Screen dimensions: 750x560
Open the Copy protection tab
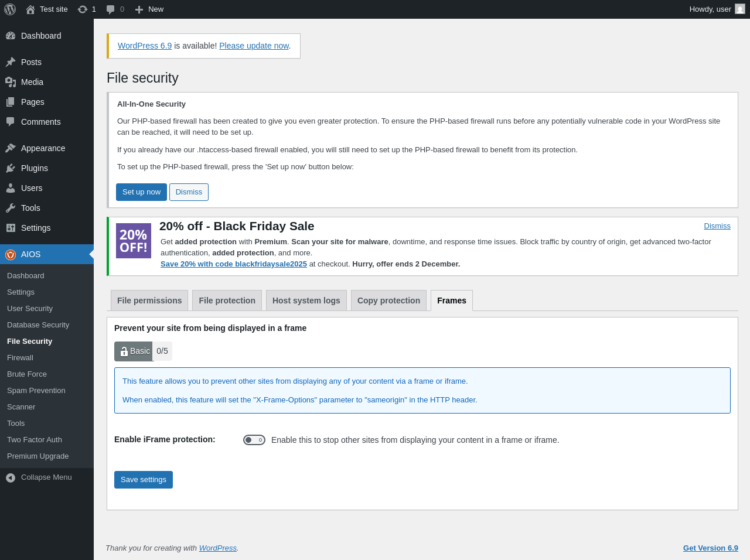click(388, 301)
